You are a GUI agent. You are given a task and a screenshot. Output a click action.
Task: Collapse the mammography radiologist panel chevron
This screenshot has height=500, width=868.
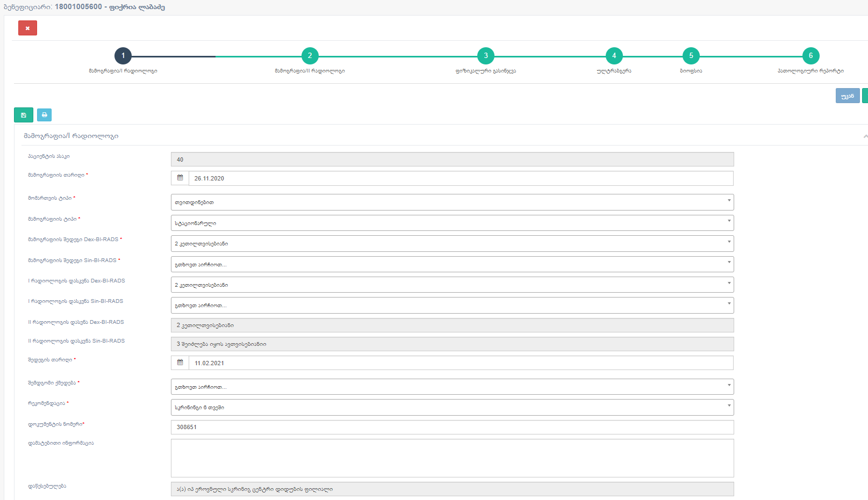865,136
